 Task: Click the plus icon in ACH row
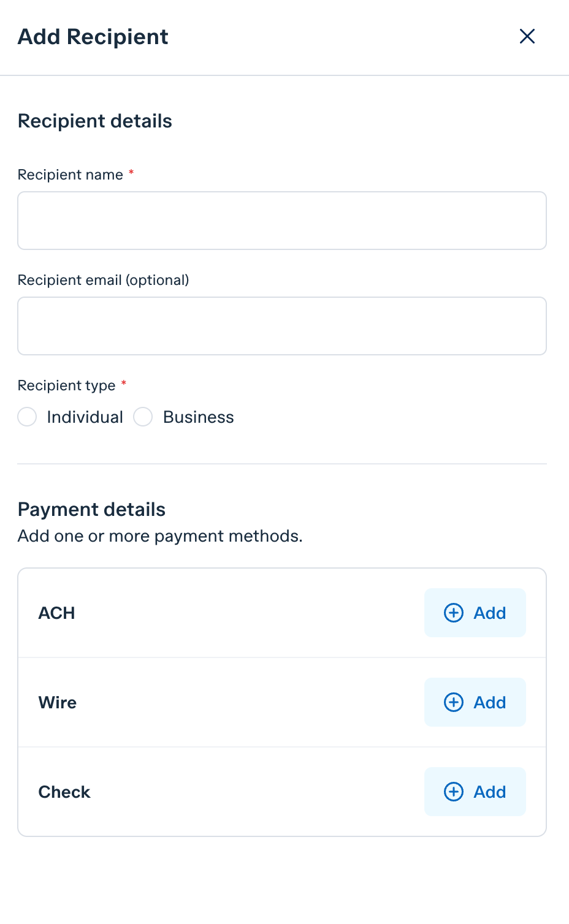(454, 613)
